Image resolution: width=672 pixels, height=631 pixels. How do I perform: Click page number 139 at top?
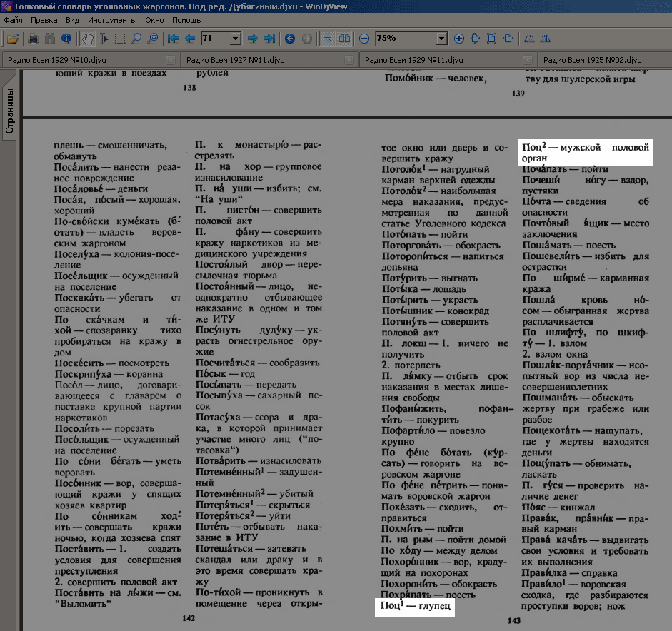(518, 94)
